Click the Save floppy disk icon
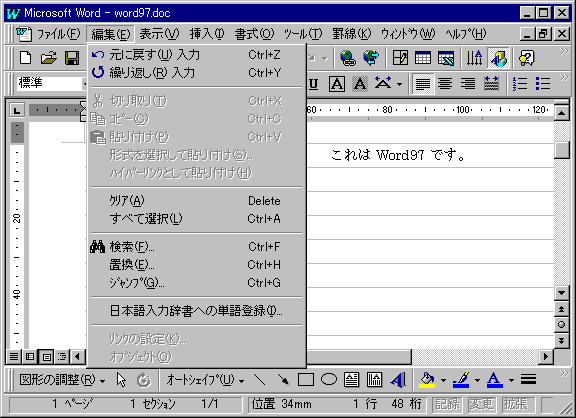The width and height of the screenshot is (576, 418). (x=72, y=58)
